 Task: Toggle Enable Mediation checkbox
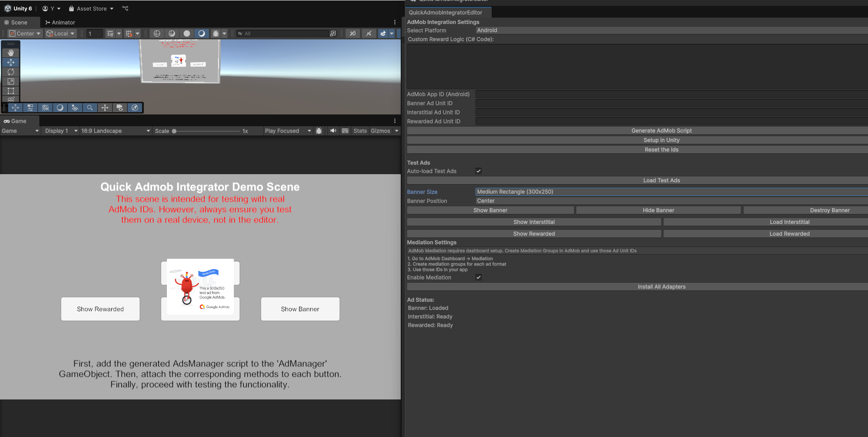[479, 277]
